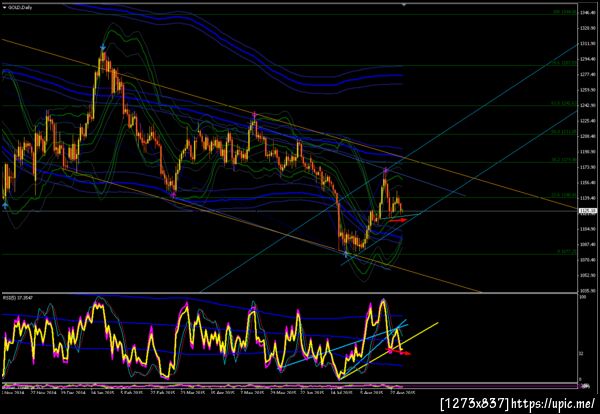Click the 1104.90 price axis label
Image resolution: width=600 pixels, height=414 pixels.
[588, 229]
